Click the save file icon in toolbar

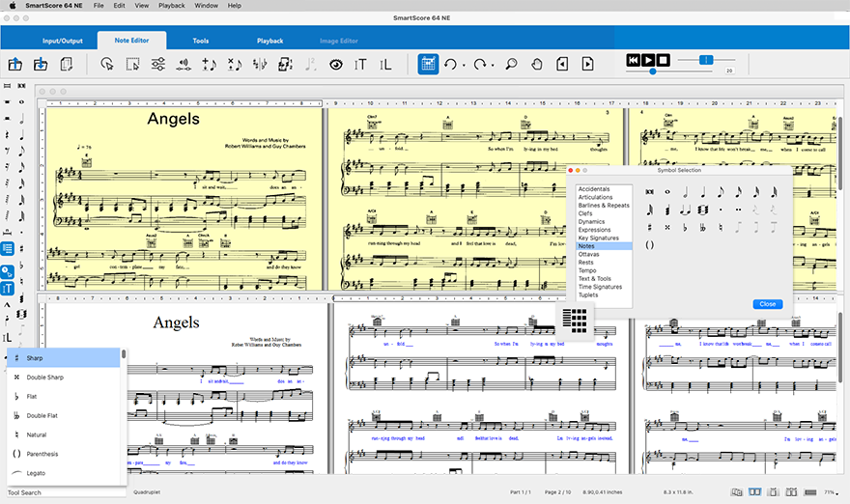click(x=41, y=65)
